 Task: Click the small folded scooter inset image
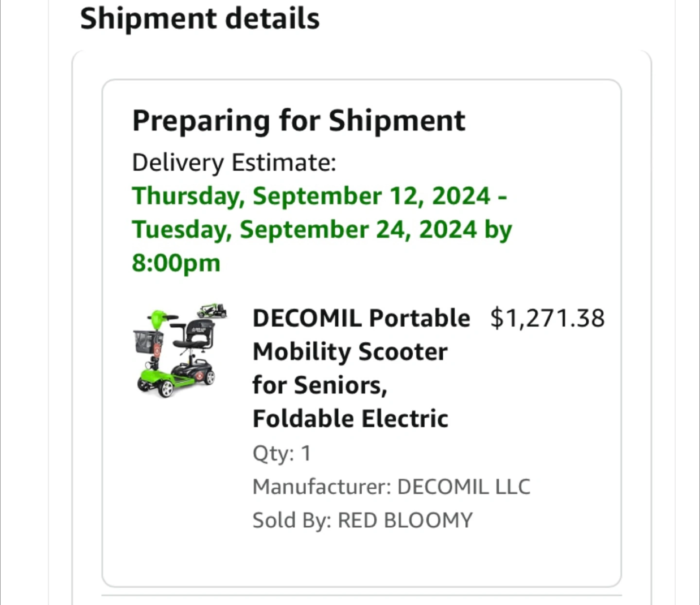coord(212,310)
